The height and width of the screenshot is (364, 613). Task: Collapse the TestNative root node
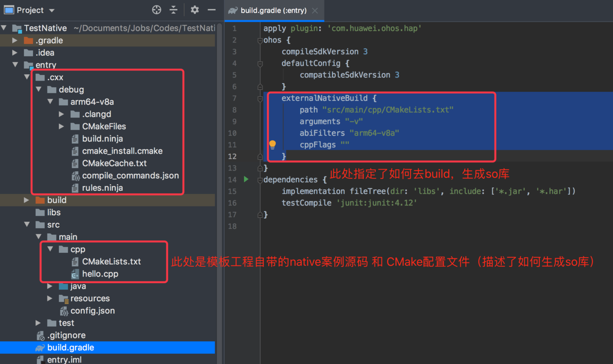[4, 28]
